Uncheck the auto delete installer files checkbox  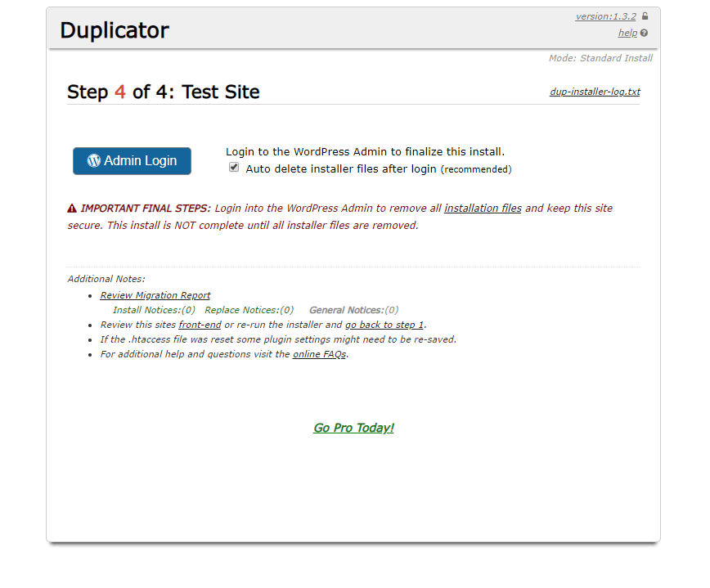pyautogui.click(x=235, y=167)
